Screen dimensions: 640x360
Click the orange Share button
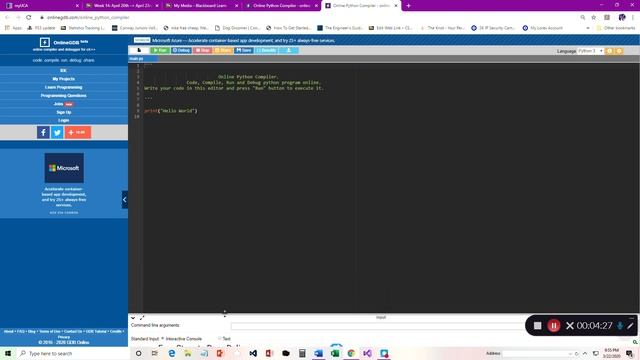223,50
